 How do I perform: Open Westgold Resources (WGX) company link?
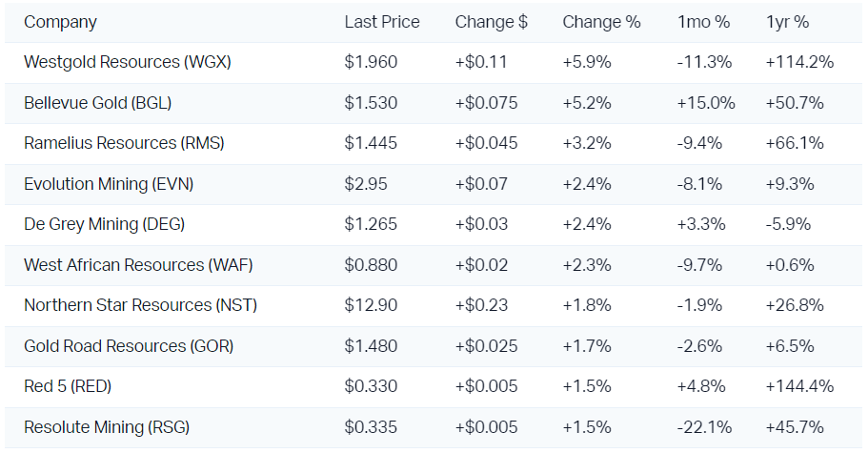point(128,62)
